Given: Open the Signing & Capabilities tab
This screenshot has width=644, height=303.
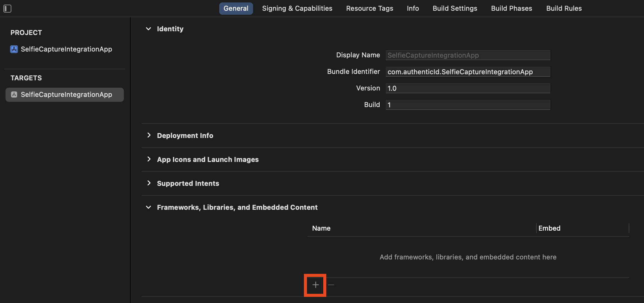Looking at the screenshot, I should (297, 8).
